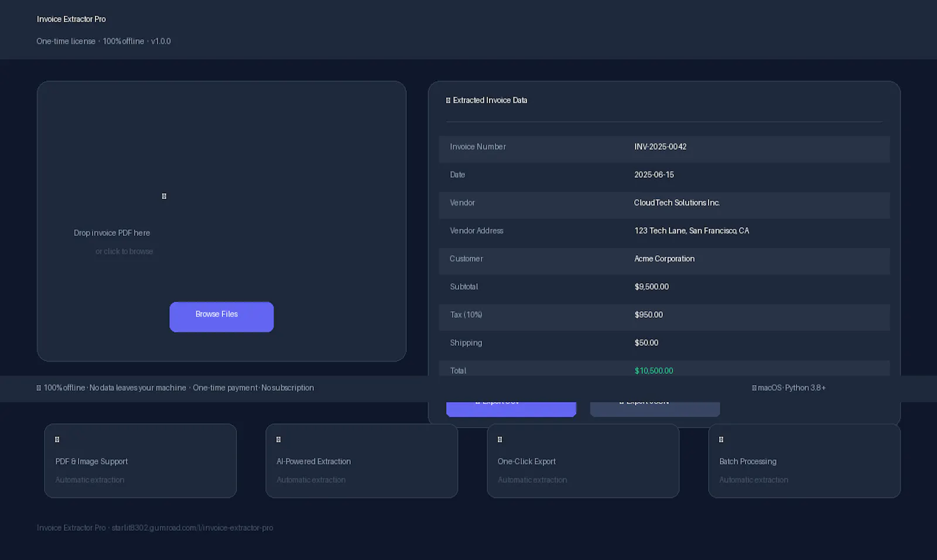Select the green $10,500.00 total

(x=654, y=371)
